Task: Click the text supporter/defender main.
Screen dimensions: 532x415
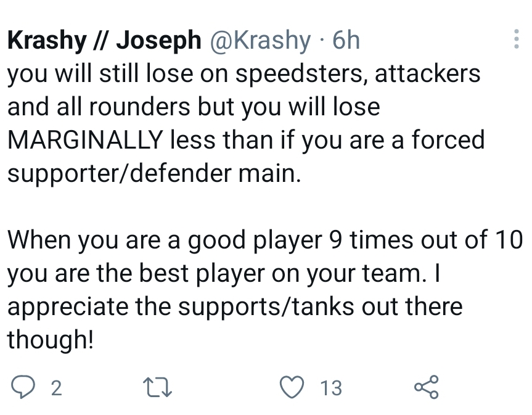Action: (154, 174)
